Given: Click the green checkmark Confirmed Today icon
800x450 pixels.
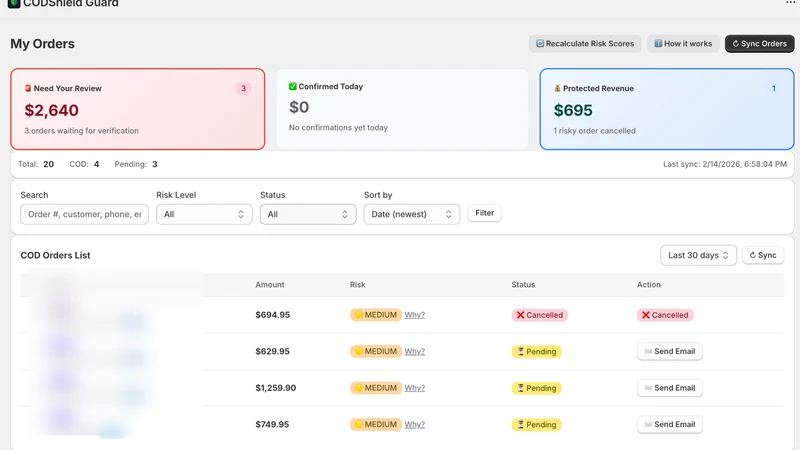Looking at the screenshot, I should click(292, 86).
